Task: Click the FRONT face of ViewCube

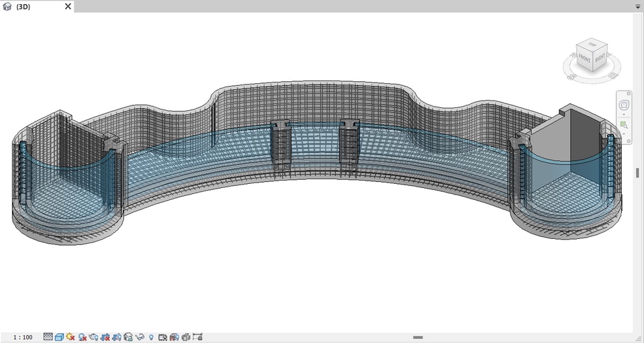Action: (584, 59)
